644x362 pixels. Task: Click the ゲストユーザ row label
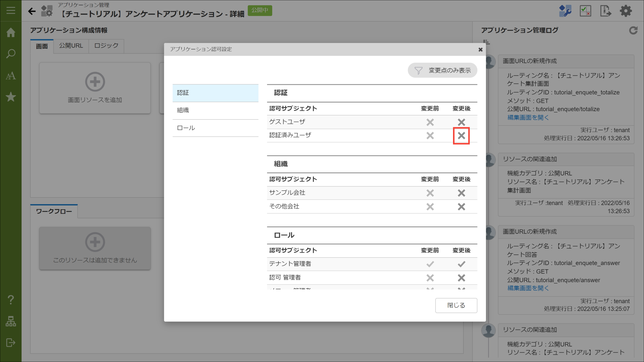point(287,122)
